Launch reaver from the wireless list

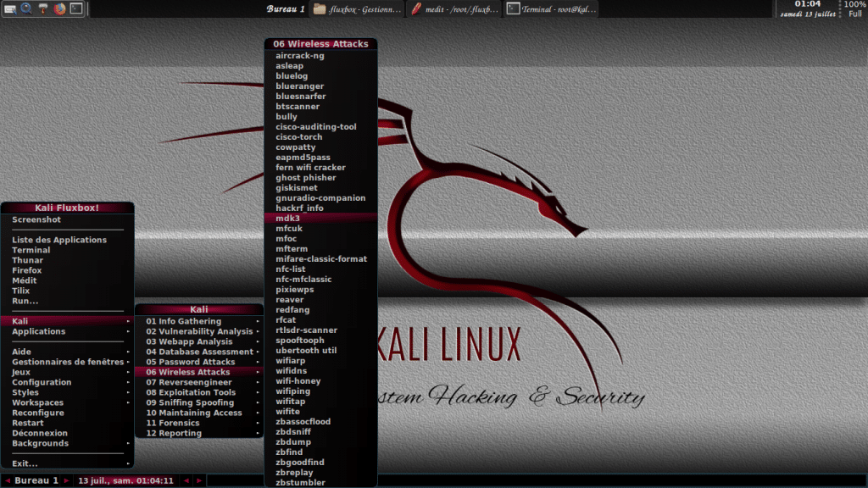pos(321,300)
